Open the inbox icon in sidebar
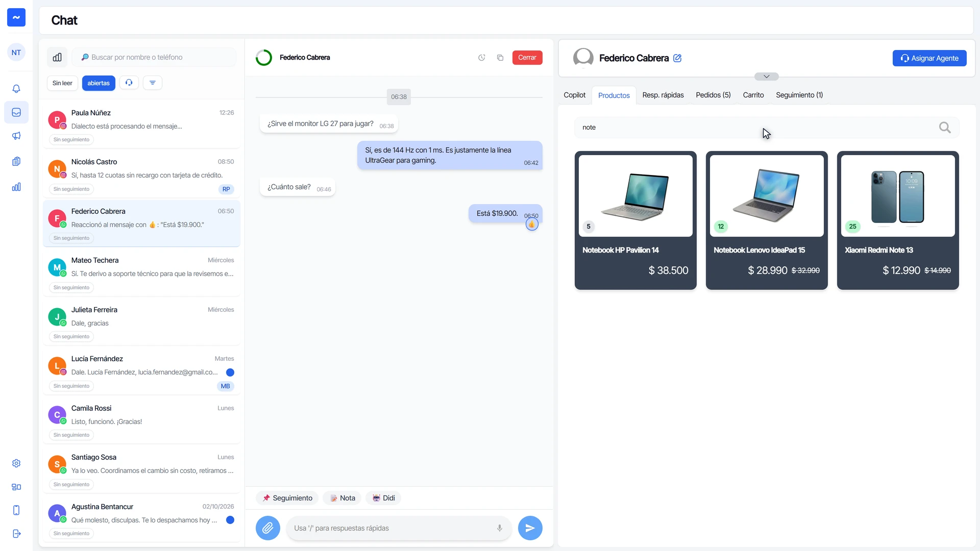980x551 pixels. [x=16, y=112]
